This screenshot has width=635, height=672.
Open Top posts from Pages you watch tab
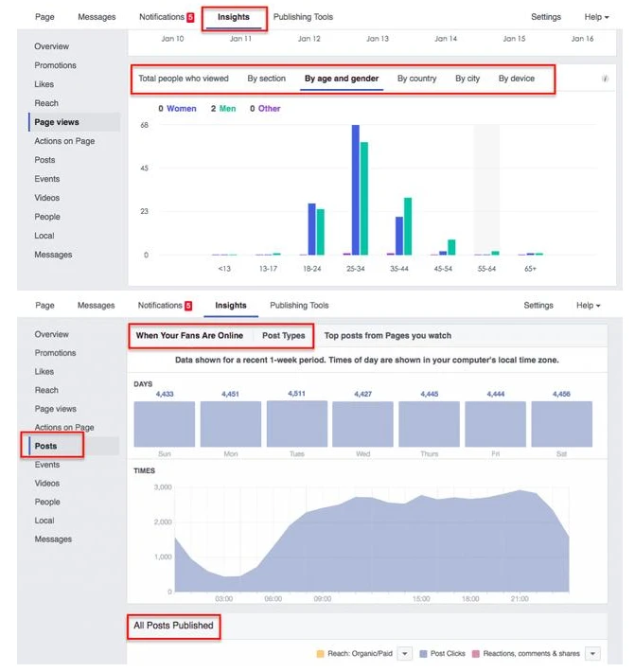coord(388,336)
